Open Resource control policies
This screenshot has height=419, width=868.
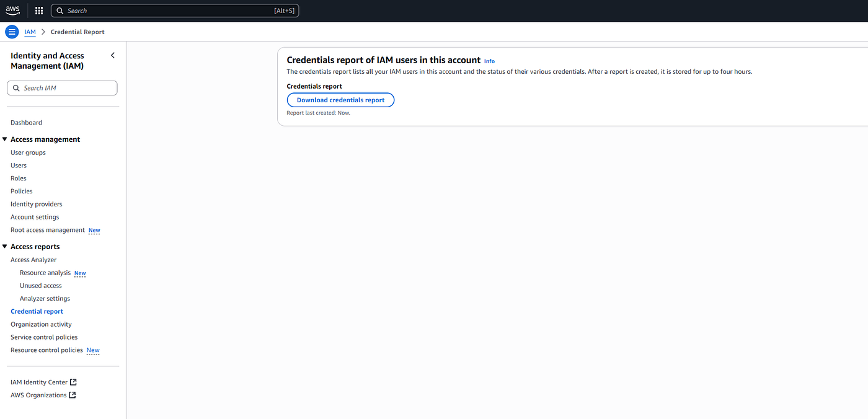pyautogui.click(x=46, y=350)
